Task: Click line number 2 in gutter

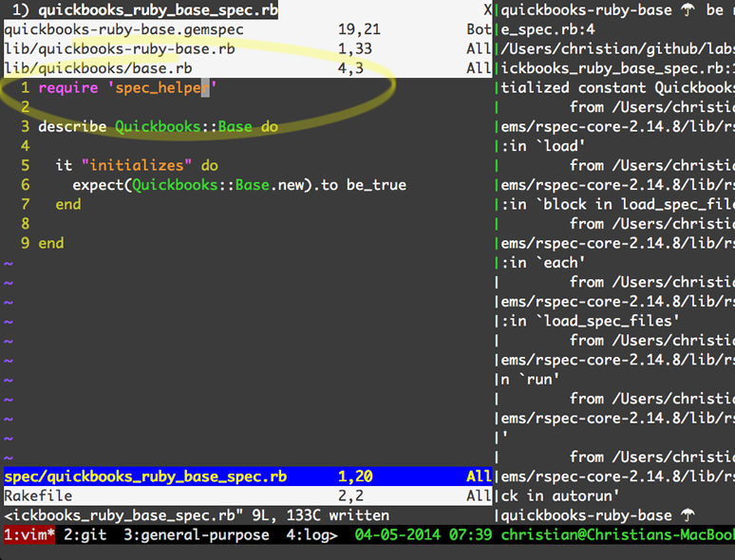Action: tap(25, 107)
